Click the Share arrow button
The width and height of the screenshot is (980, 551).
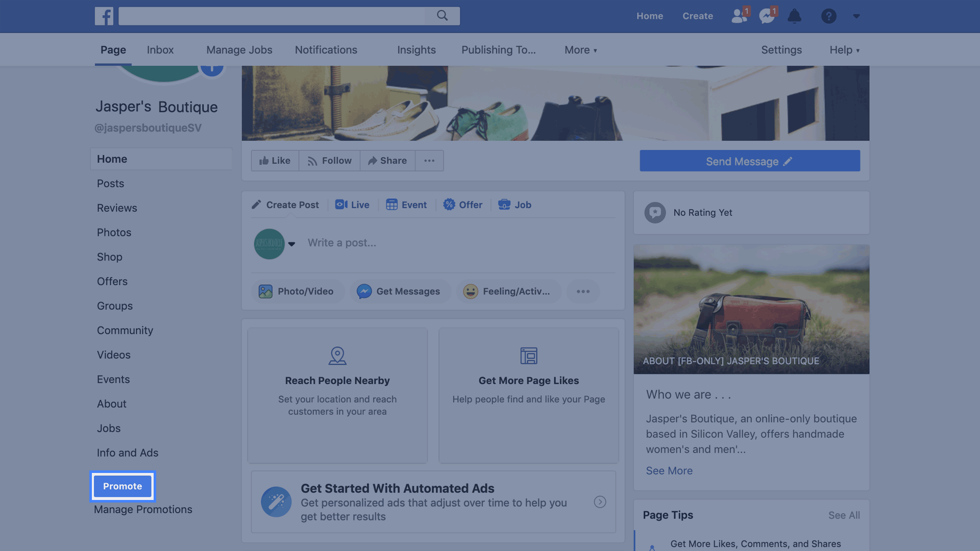[x=387, y=161]
